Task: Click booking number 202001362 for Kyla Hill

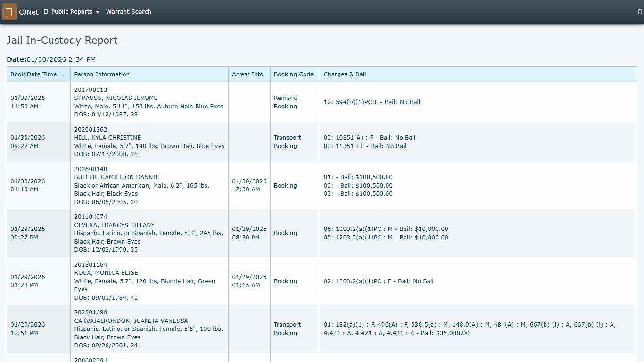Action: 91,129
